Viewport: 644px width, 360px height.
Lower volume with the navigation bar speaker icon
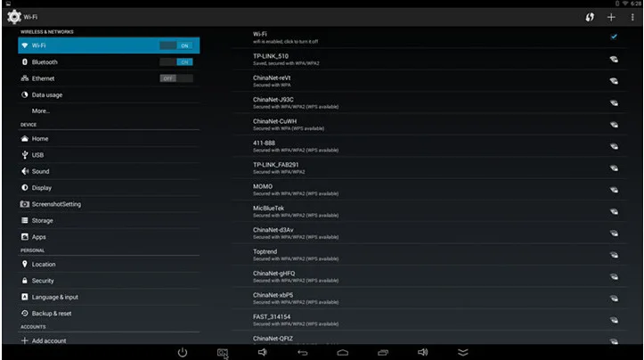(x=263, y=352)
